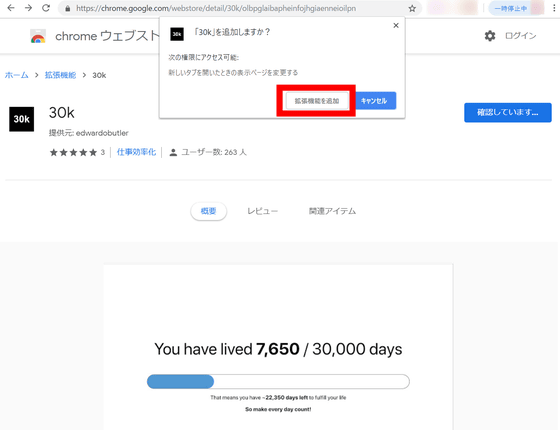
Task: Go forward using the browser forward arrow
Action: click(28, 8)
